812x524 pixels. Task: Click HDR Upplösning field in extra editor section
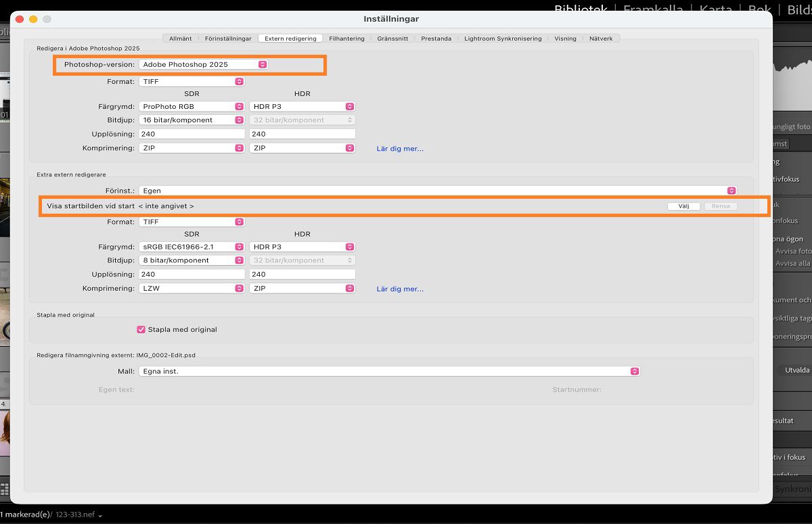[x=302, y=274]
